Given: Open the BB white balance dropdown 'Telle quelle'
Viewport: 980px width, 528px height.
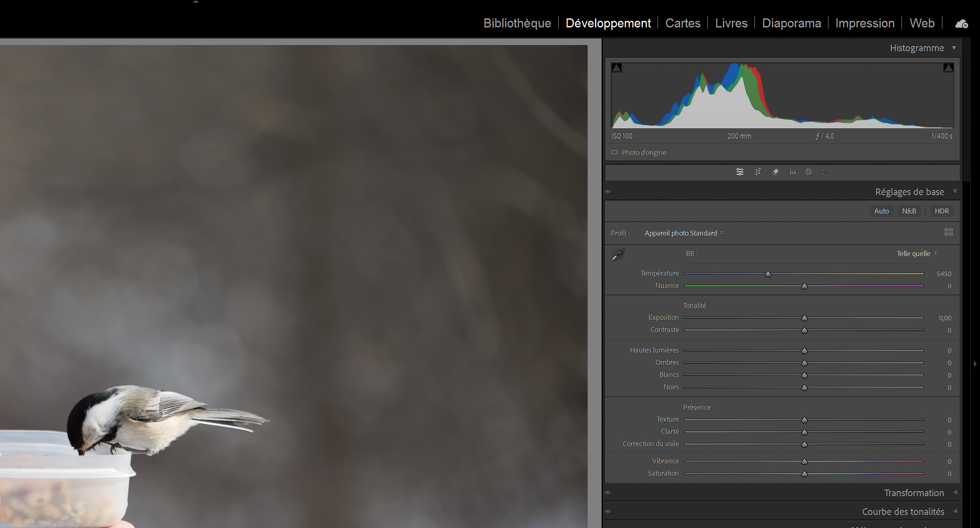Looking at the screenshot, I should [x=916, y=254].
